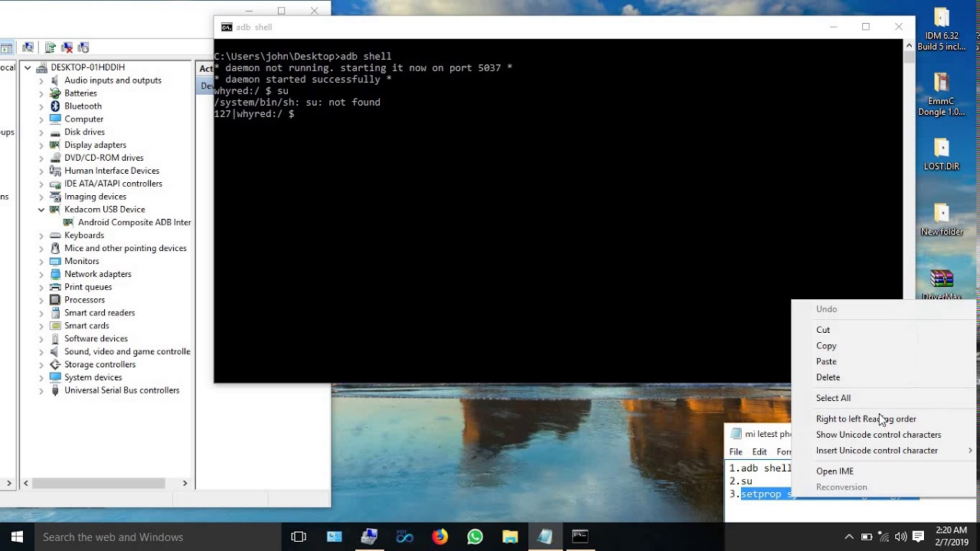Click the taskbar clock and date

coord(952,537)
